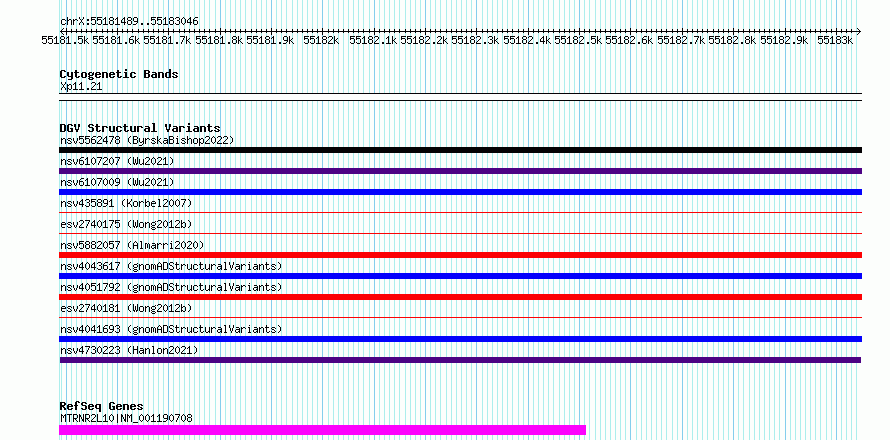Open nsv4051792 (gnomADStructuralVariants) label
Image resolution: width=890 pixels, height=440 pixels.
(x=171, y=287)
